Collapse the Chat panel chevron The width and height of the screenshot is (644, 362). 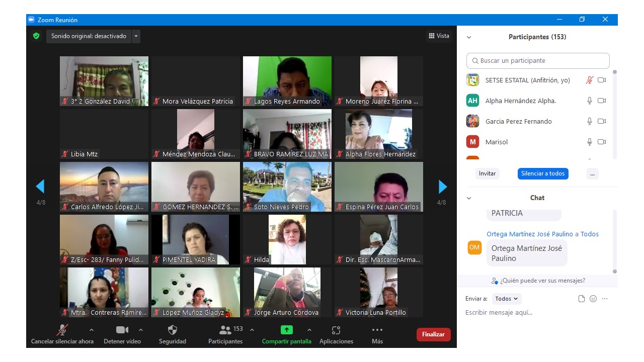469,198
